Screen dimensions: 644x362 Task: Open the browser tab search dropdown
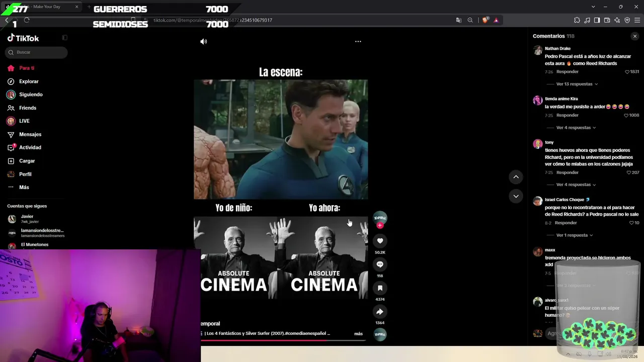593,7
